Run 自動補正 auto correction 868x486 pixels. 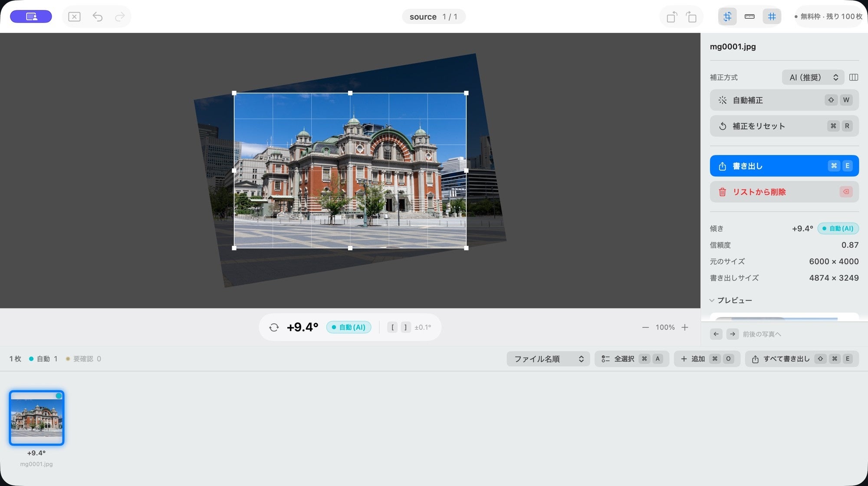click(784, 100)
